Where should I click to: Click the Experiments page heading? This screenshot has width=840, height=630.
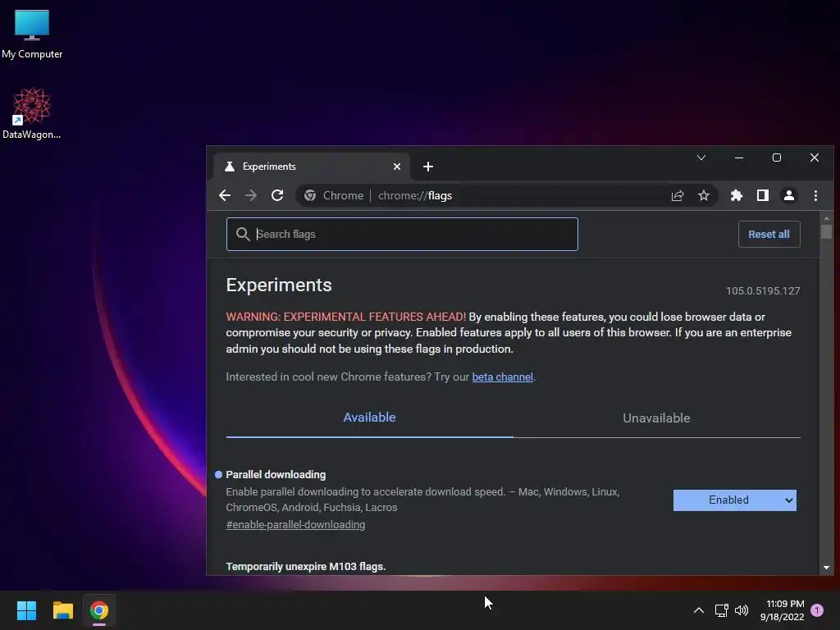pos(279,285)
